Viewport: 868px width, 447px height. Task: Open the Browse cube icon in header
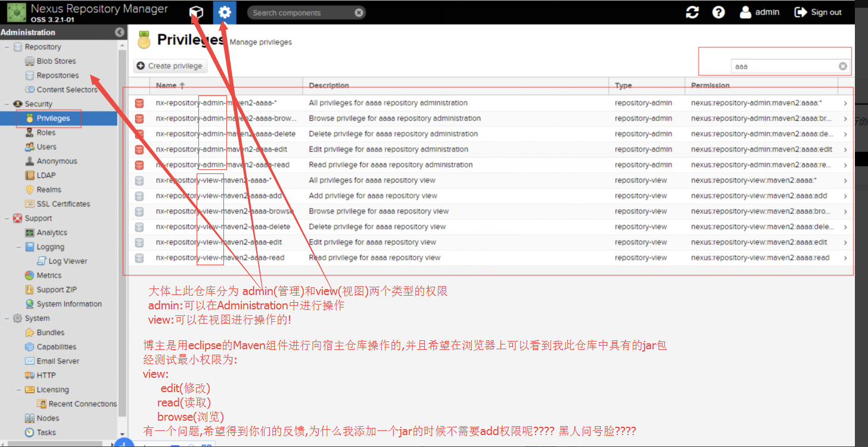coord(196,13)
